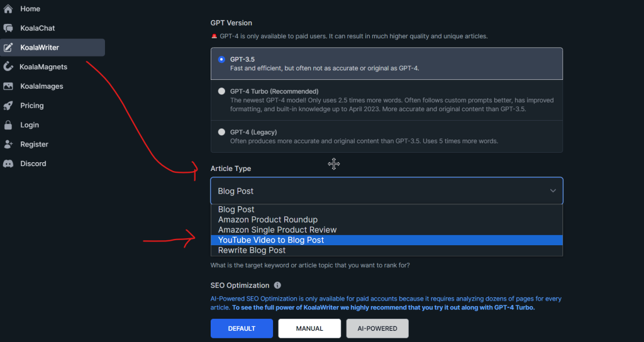Open the Register sidebar link

[34, 144]
